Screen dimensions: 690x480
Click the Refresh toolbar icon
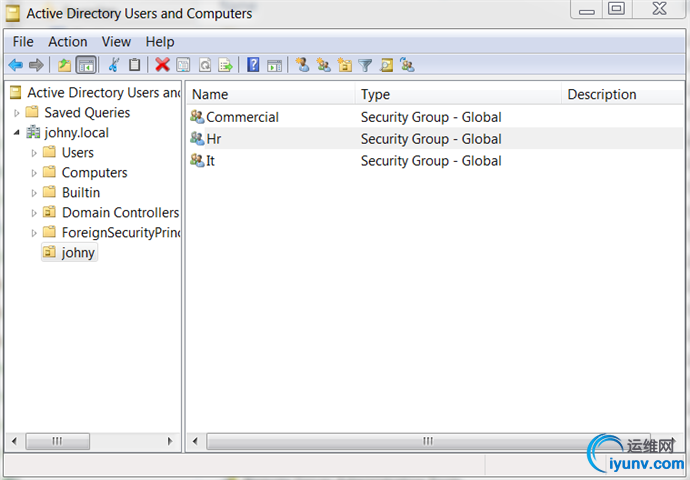[205, 66]
